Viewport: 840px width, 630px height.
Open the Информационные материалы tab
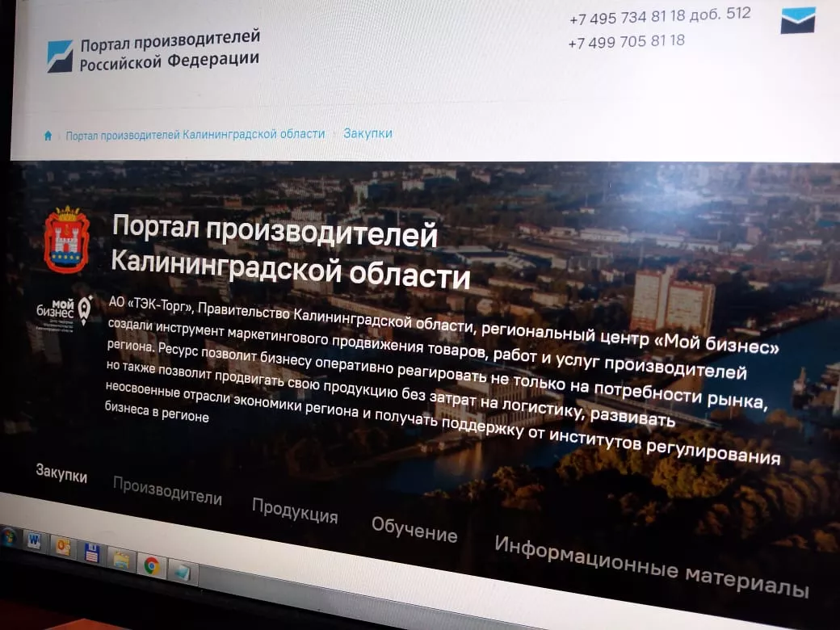[651, 565]
